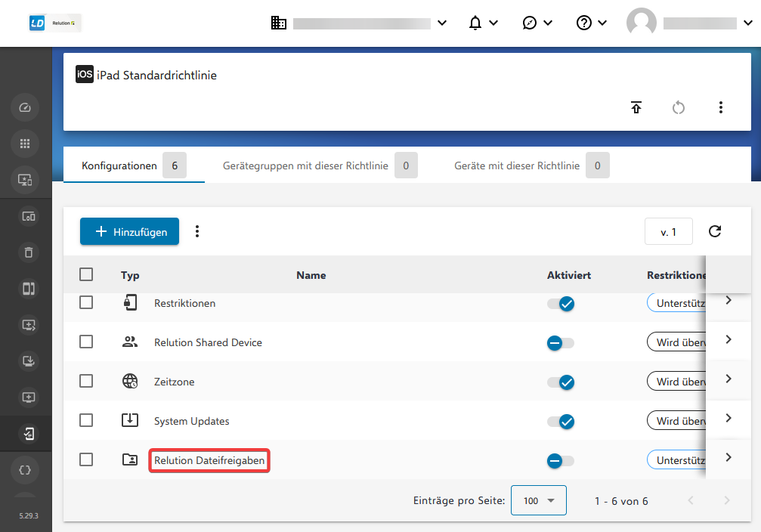Click the sidebar monitor with plus arrow icon
This screenshot has width=761, height=532.
point(29,325)
